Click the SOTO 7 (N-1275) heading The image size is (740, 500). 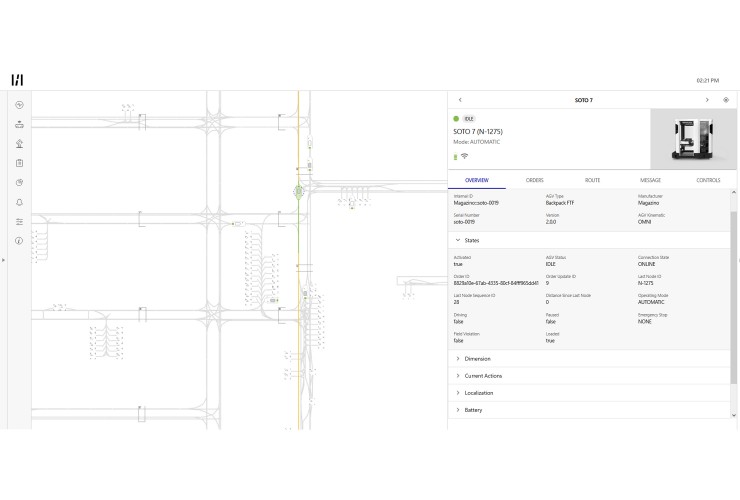pyautogui.click(x=478, y=132)
